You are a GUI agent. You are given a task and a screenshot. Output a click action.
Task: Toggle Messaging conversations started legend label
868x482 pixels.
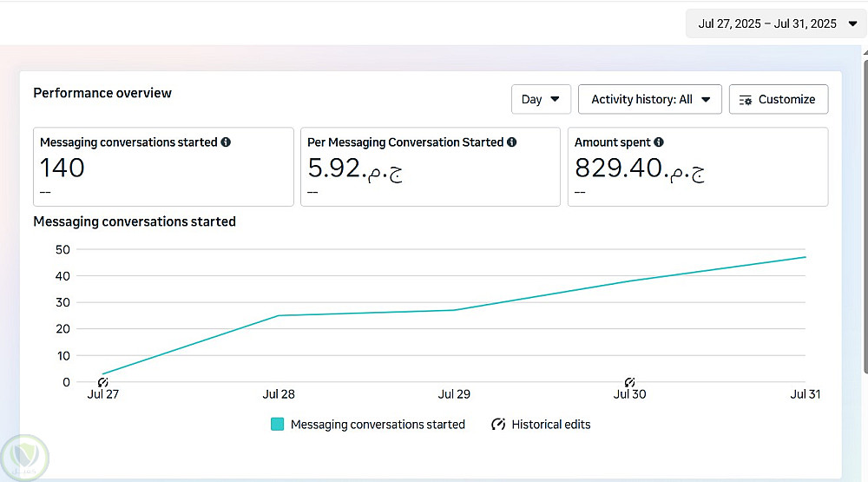(x=378, y=425)
